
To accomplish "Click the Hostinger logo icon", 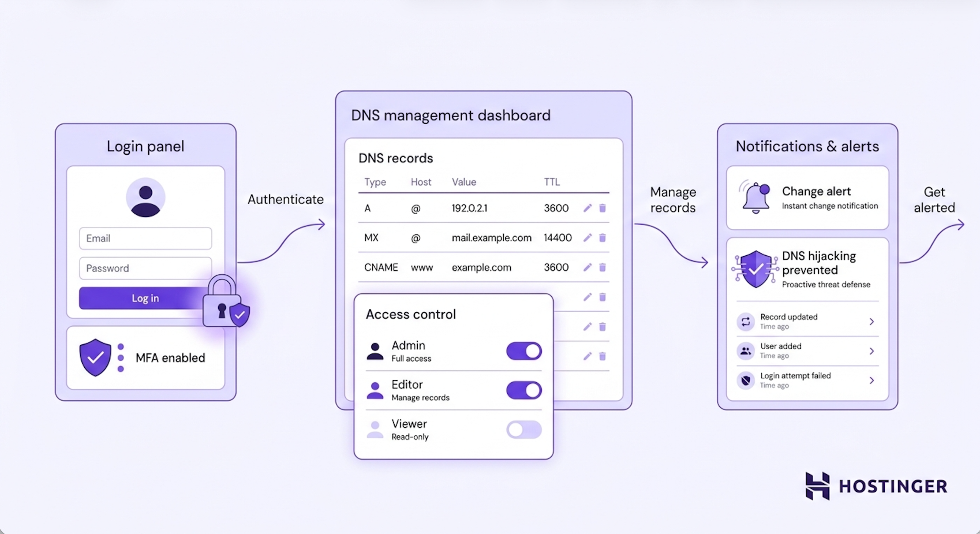I will click(817, 486).
